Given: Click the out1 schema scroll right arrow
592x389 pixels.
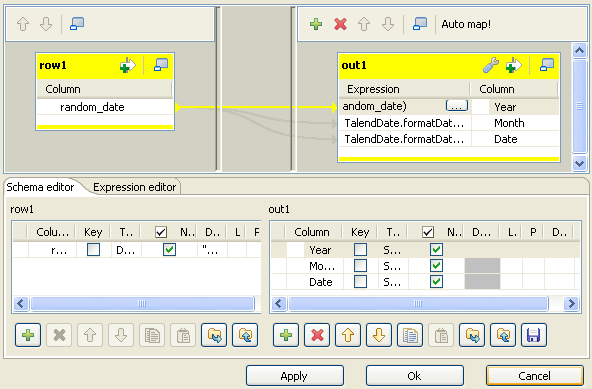Looking at the screenshot, I should (571, 304).
